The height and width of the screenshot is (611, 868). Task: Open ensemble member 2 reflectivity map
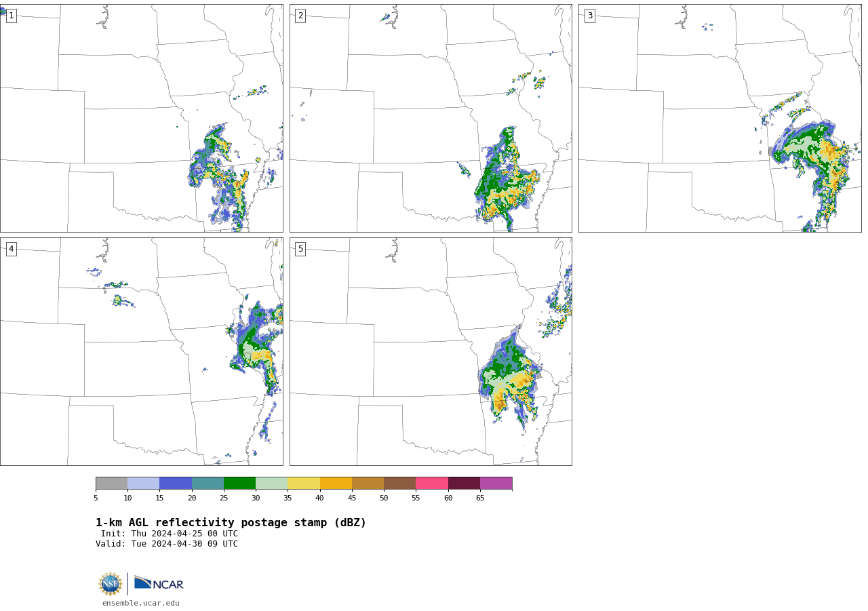(431, 118)
